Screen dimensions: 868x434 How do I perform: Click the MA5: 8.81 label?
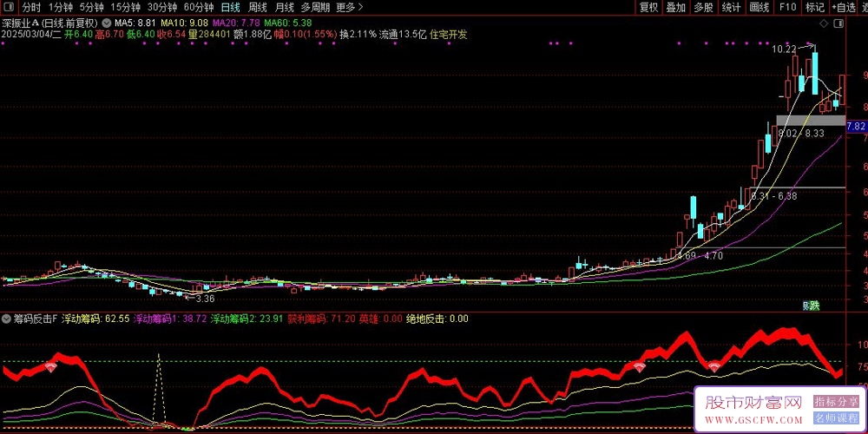coord(135,23)
